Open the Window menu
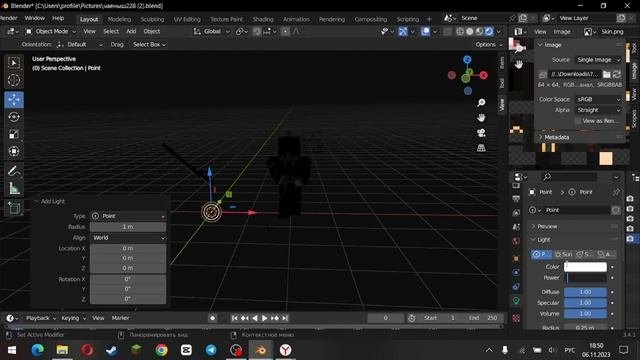Viewport: 640px width, 360px height. click(35, 18)
